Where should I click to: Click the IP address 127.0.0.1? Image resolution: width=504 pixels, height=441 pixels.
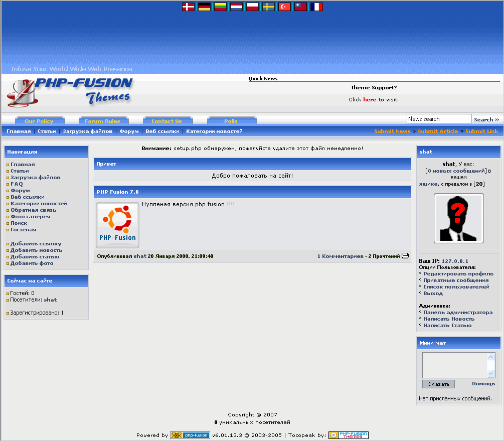455,261
